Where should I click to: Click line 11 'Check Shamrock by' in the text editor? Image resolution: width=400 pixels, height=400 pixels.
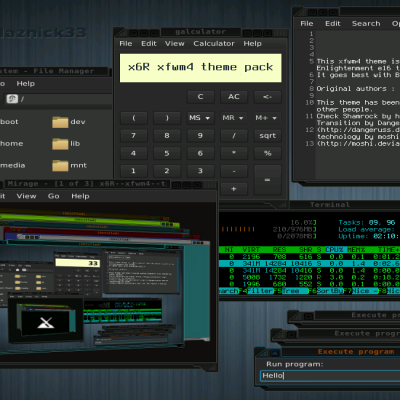click(x=358, y=116)
